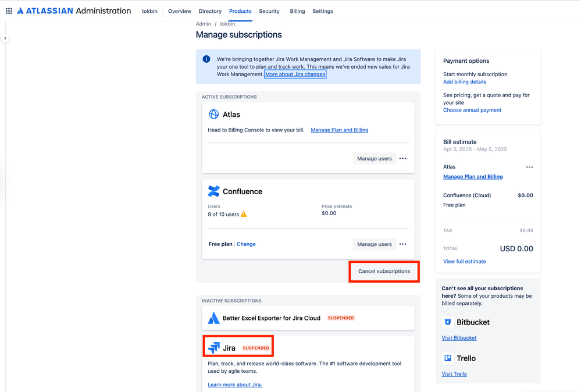Expand the collapsed sidebar chevron
This screenshot has width=581, height=392.
(5, 38)
